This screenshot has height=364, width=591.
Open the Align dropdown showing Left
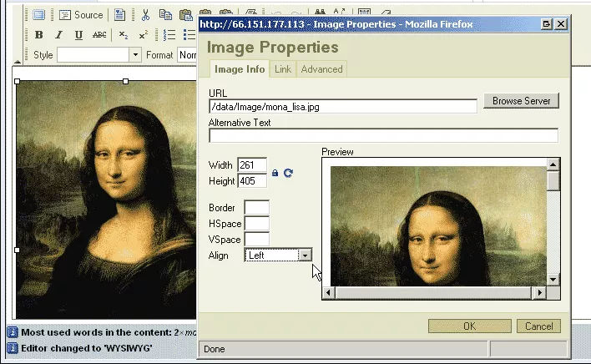point(278,255)
